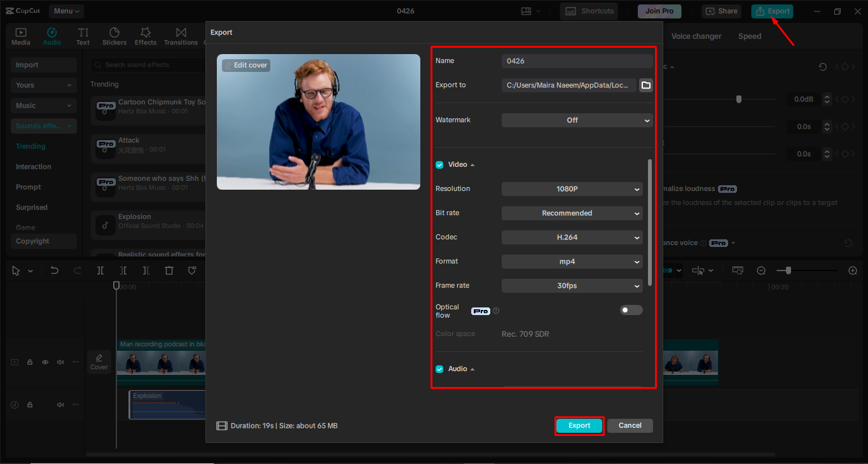Open the Voice changer tab
The image size is (868, 464).
coord(696,36)
